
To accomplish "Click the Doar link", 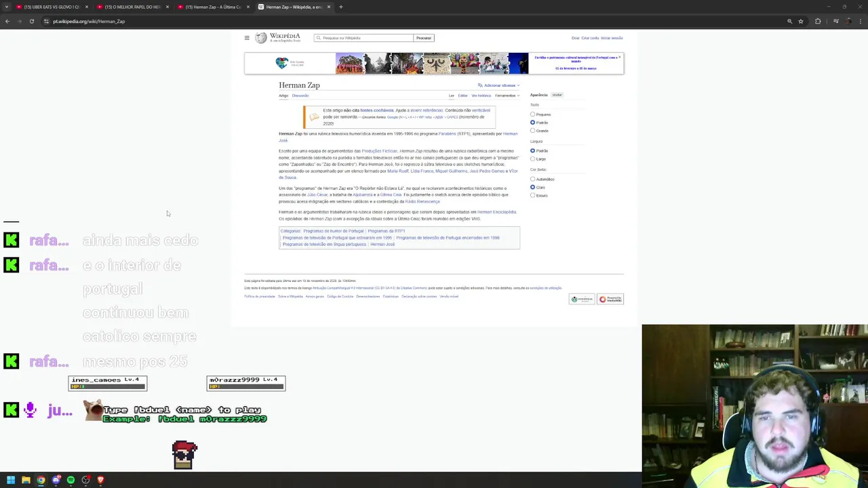I will 575,38.
